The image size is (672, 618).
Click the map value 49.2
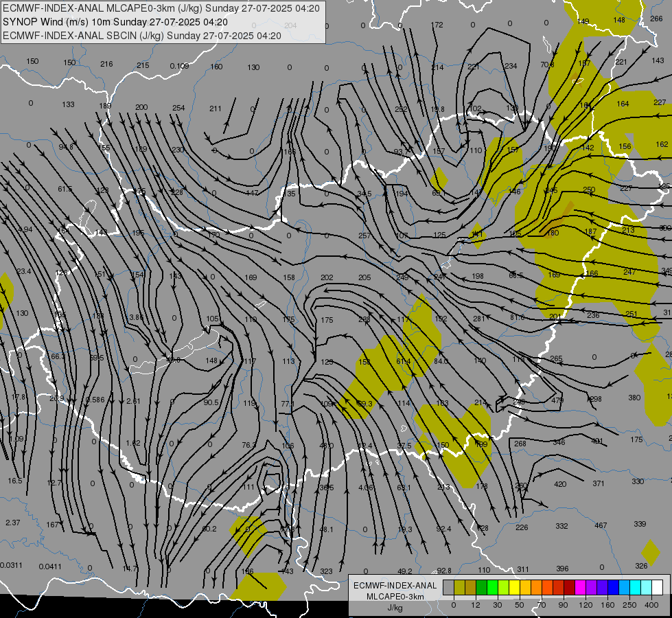point(404,571)
